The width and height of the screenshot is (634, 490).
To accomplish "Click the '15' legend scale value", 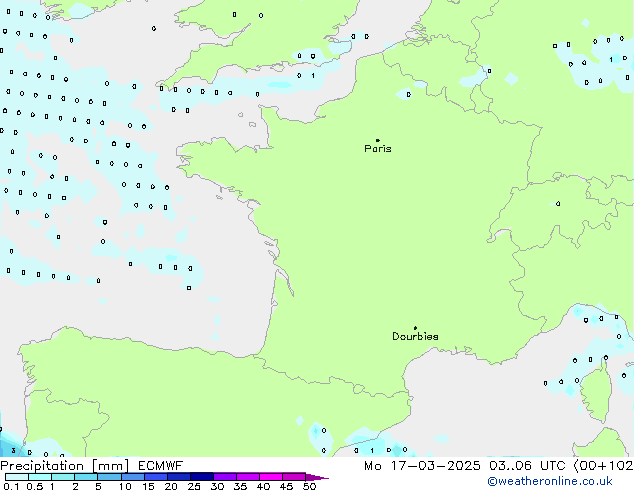I will coord(148,486).
